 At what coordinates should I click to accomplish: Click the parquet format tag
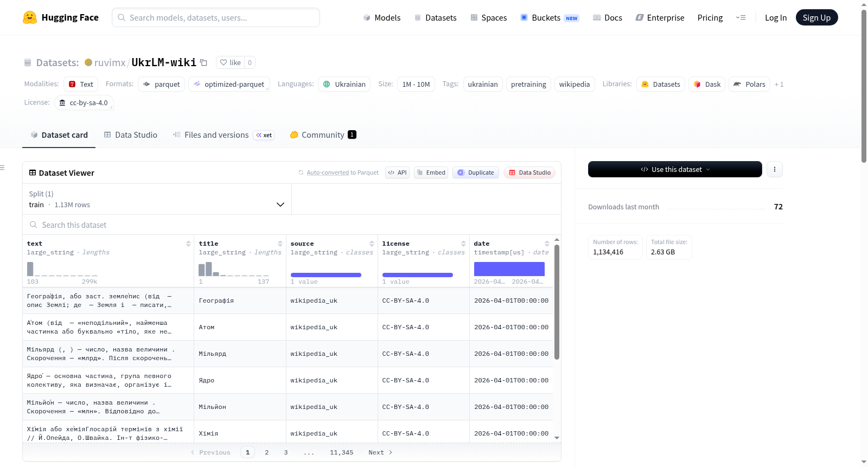pyautogui.click(x=161, y=84)
